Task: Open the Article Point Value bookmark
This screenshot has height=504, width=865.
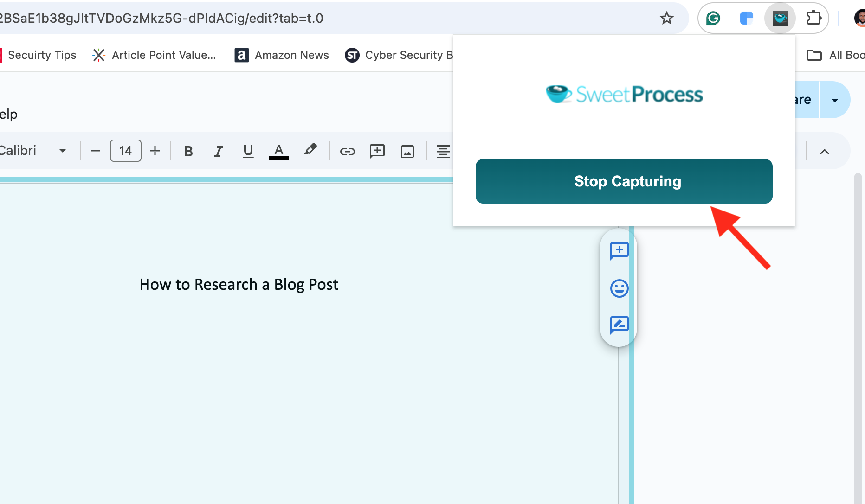Action: [x=155, y=55]
